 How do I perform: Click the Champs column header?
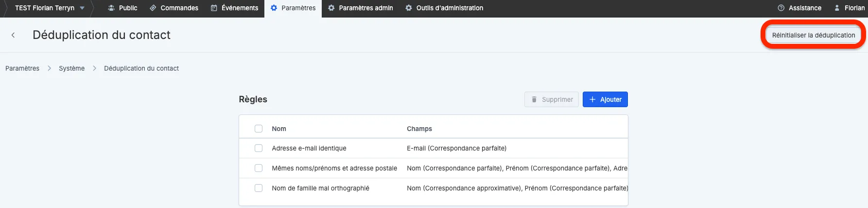(x=419, y=129)
